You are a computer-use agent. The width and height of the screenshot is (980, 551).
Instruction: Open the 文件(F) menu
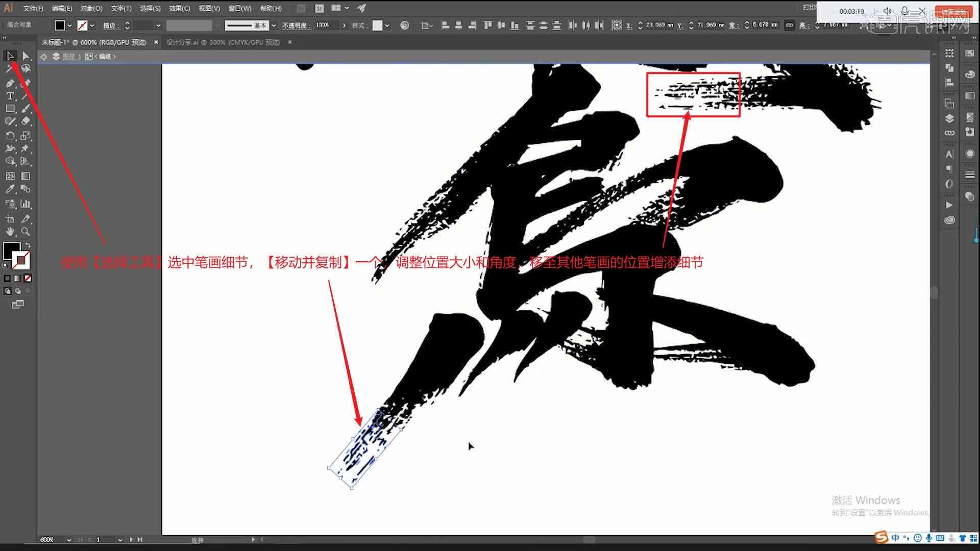tap(33, 8)
